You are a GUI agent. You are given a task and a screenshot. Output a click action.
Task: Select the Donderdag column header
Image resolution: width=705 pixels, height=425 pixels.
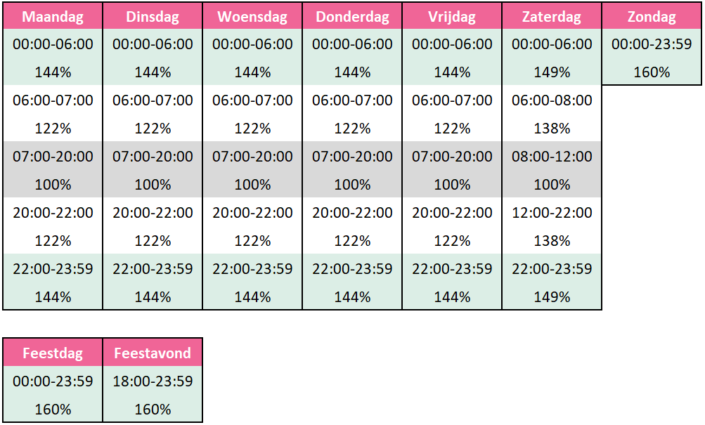352,17
